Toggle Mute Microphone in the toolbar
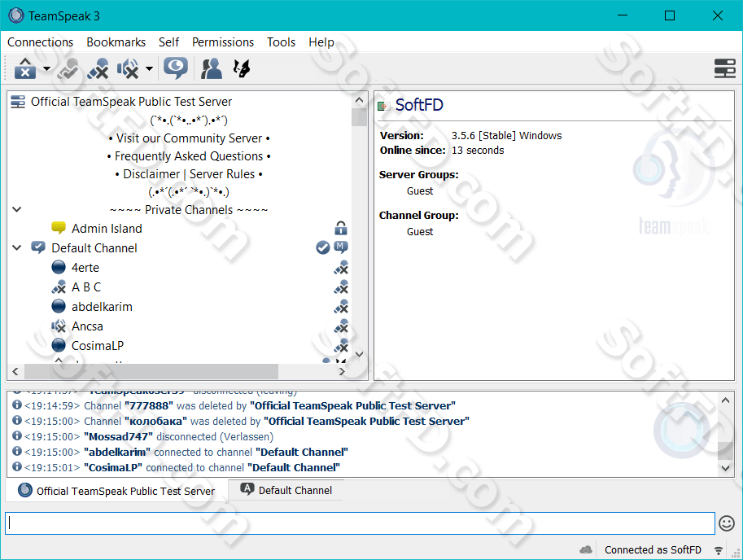Viewport: 743px width, 560px height. tap(98, 68)
